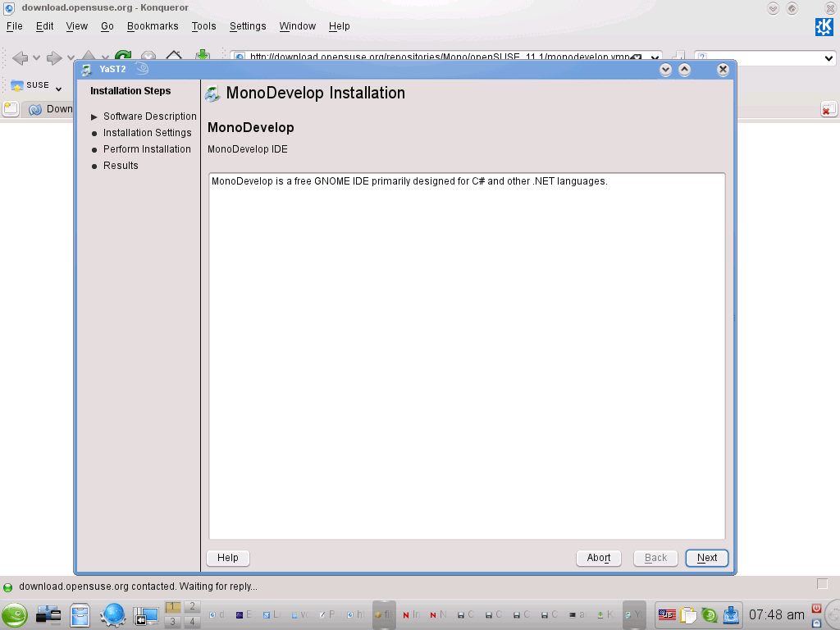Click the show desktop monitor icon

click(146, 615)
